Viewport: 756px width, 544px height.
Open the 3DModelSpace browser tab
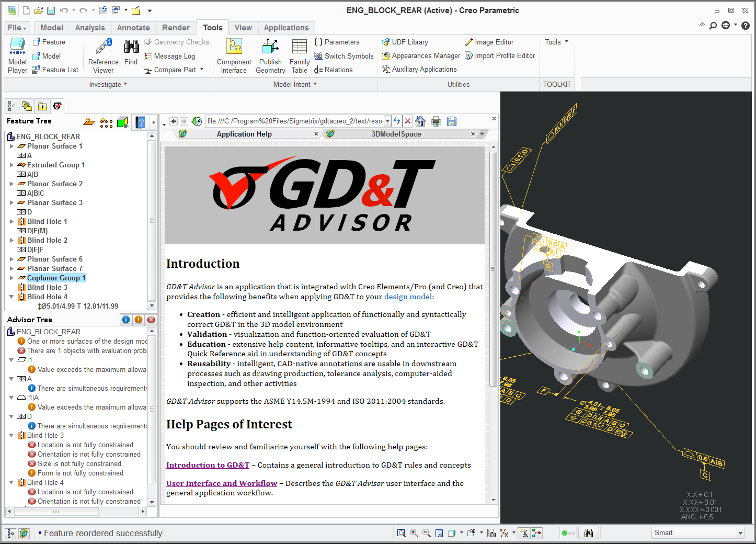tap(396, 134)
